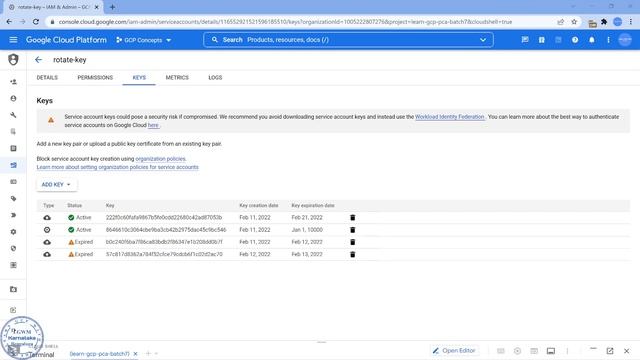Bookmark this page with the star icon
This screenshot has width=640, height=360.
point(574,22)
